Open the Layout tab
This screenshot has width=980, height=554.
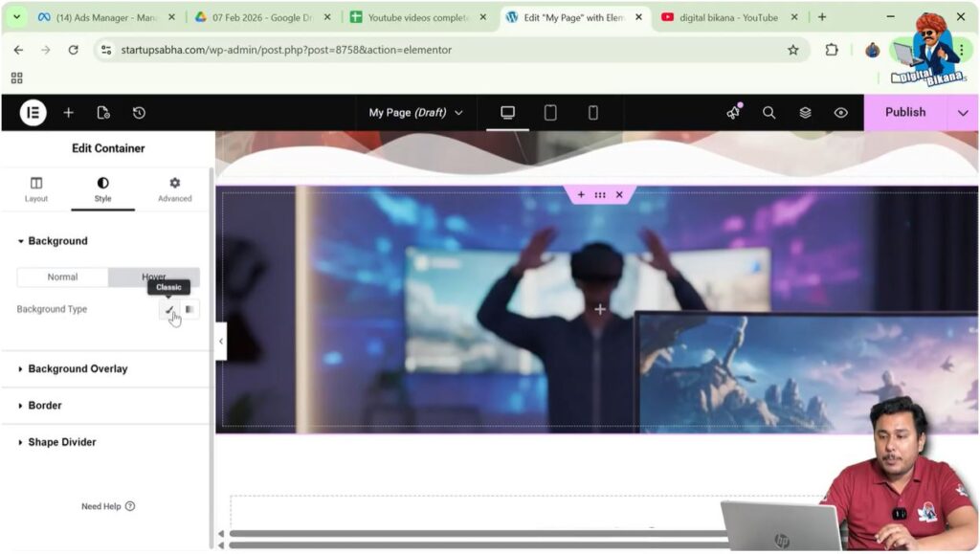(x=36, y=188)
